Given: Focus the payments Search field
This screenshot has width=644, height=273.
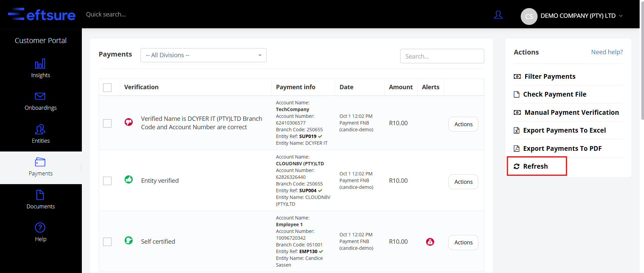Looking at the screenshot, I should [x=442, y=56].
